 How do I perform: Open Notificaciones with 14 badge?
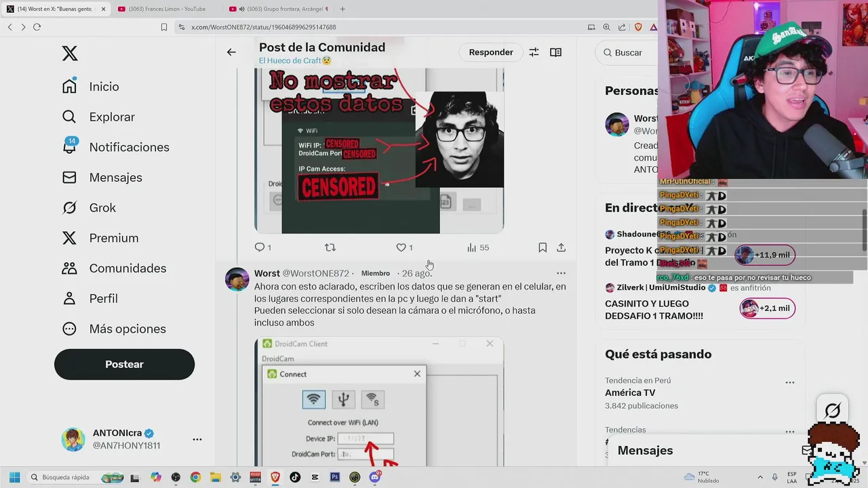pyautogui.click(x=115, y=147)
